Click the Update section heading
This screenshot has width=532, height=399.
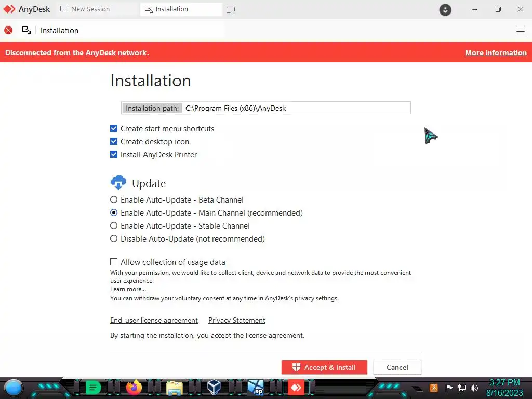[149, 183]
